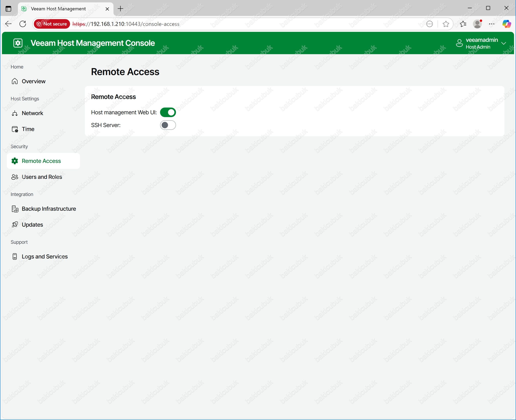
Task: Open the Overview home icon
Action: click(15, 81)
